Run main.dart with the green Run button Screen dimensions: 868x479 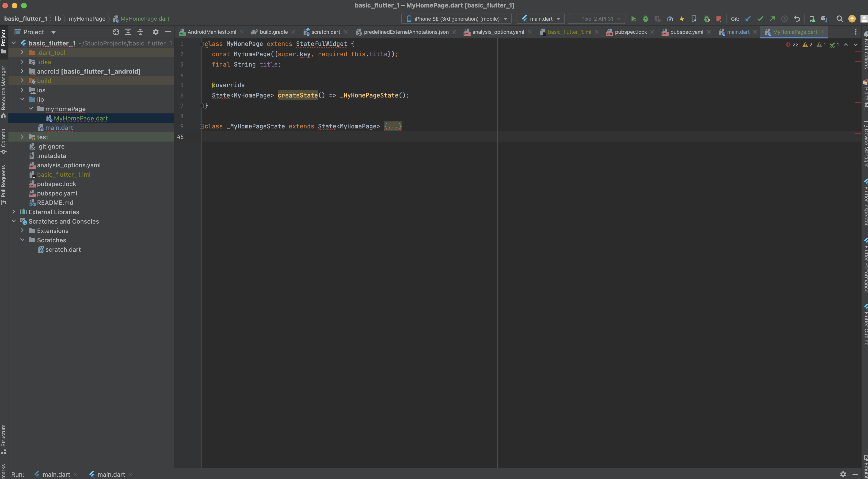(633, 19)
